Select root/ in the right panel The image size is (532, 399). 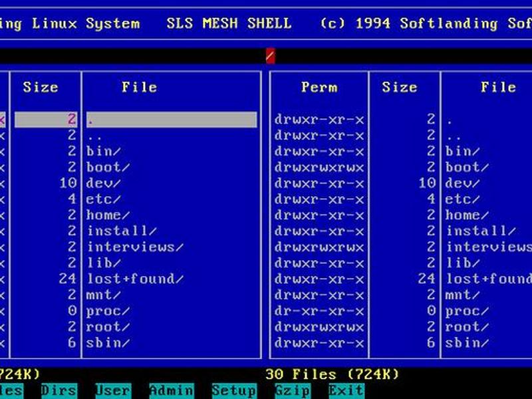[467, 327]
